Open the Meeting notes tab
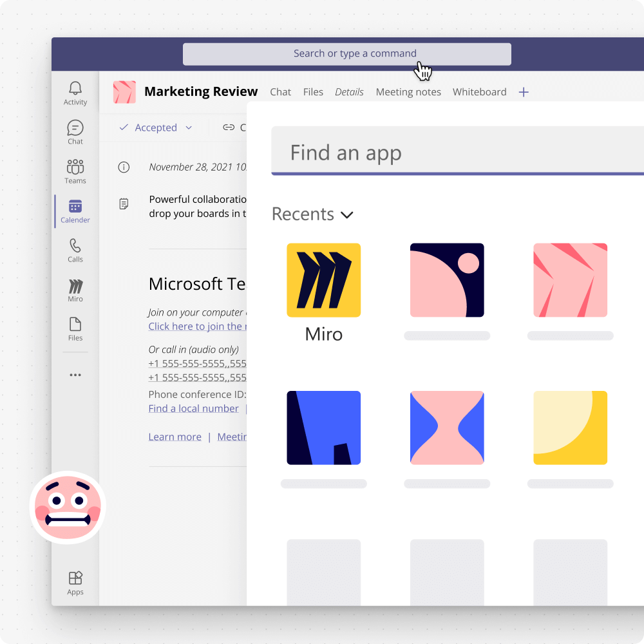The height and width of the screenshot is (644, 644). point(408,91)
